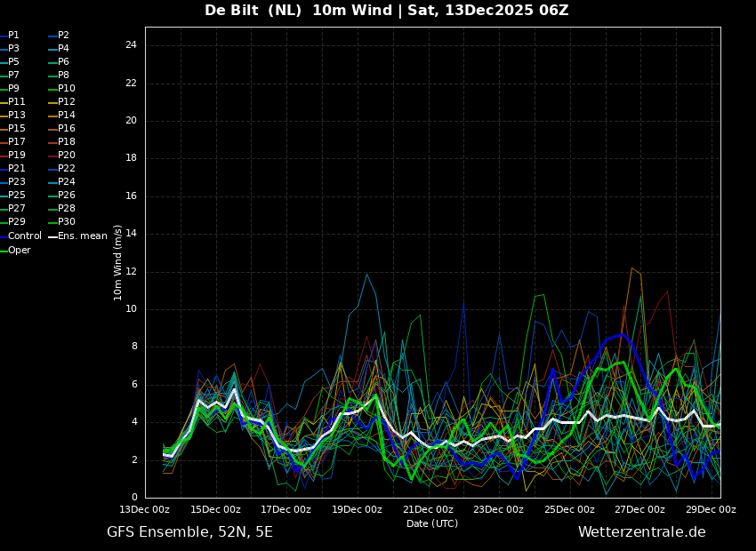This screenshot has width=756, height=551.
Task: Click the 29Dec 00z x-axis label
Action: click(711, 510)
